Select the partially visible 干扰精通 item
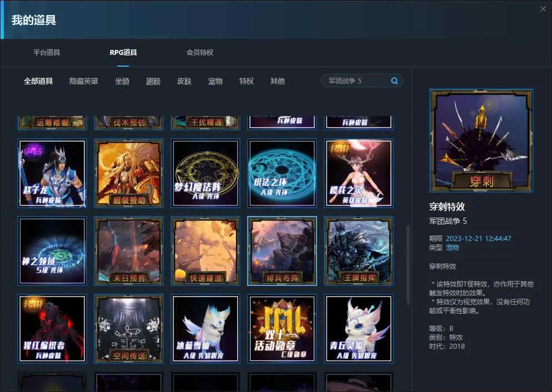The height and width of the screenshot is (392, 552). pos(205,123)
